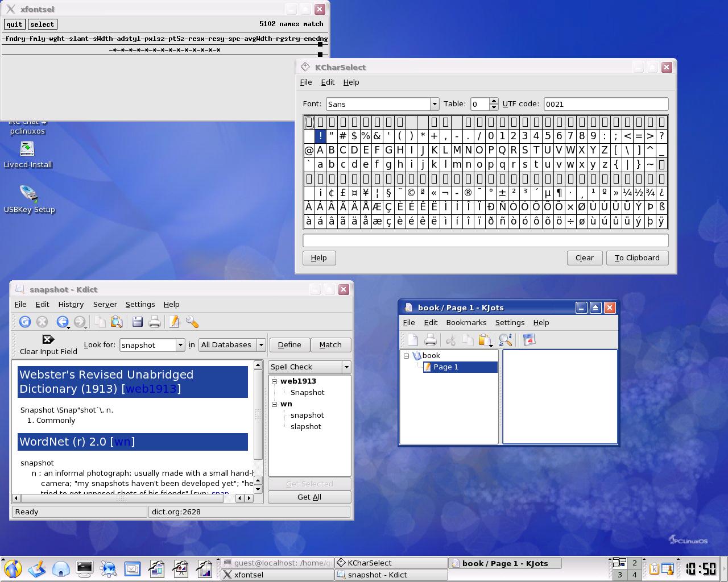The width and height of the screenshot is (728, 582).
Task: Click wn link in WordNet heading
Action: tap(122, 442)
